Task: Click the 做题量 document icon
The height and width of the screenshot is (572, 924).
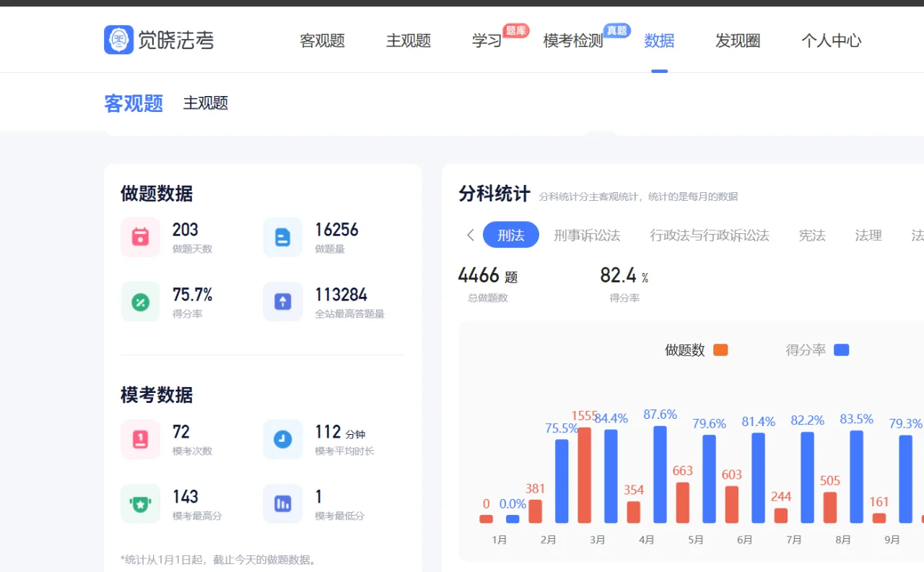Action: point(283,237)
